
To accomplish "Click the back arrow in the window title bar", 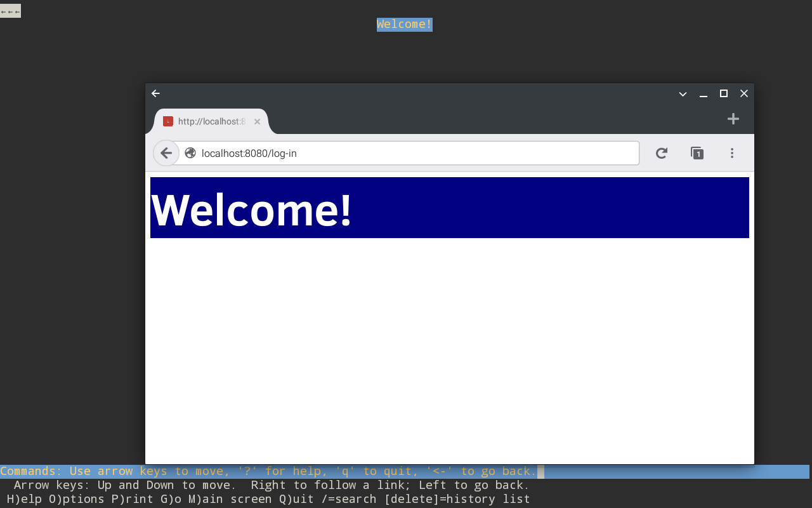I will [x=155, y=93].
